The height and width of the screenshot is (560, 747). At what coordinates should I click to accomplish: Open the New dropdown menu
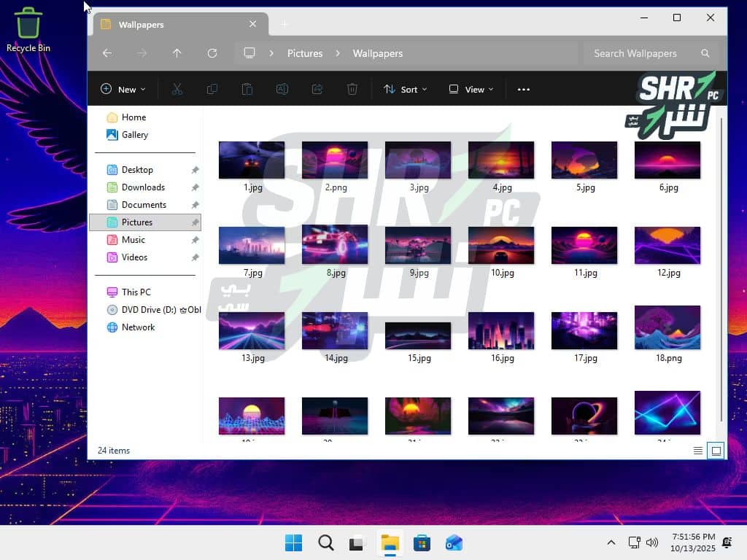123,89
